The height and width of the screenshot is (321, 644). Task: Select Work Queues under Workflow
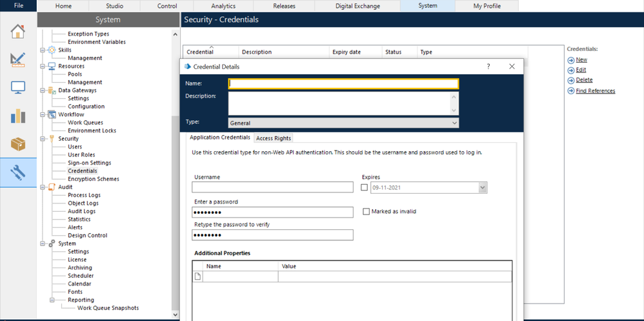pyautogui.click(x=85, y=123)
